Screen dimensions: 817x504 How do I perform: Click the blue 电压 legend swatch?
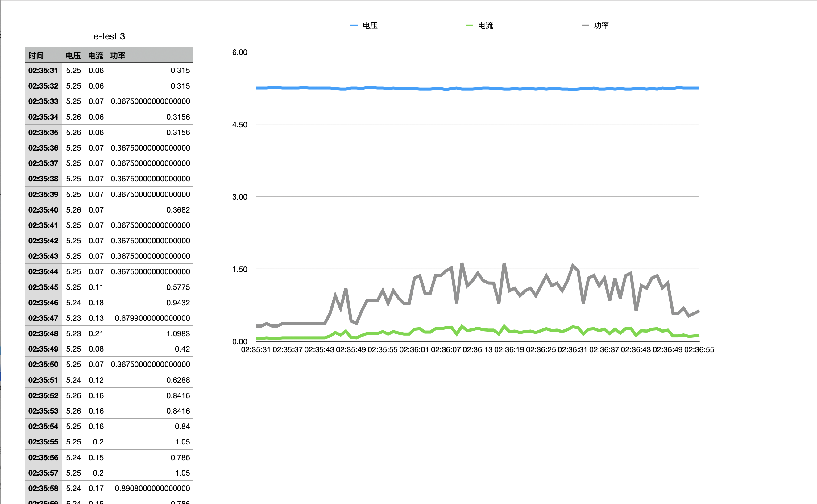tap(354, 25)
